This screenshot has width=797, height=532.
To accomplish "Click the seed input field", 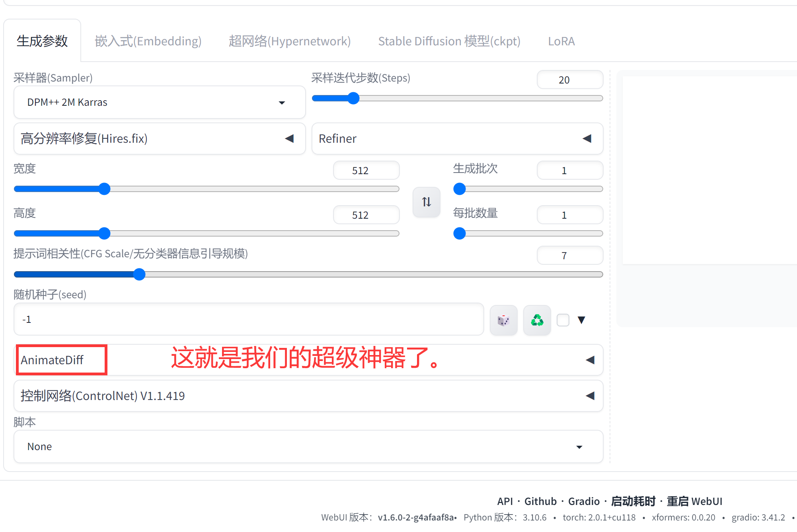I will pos(249,319).
